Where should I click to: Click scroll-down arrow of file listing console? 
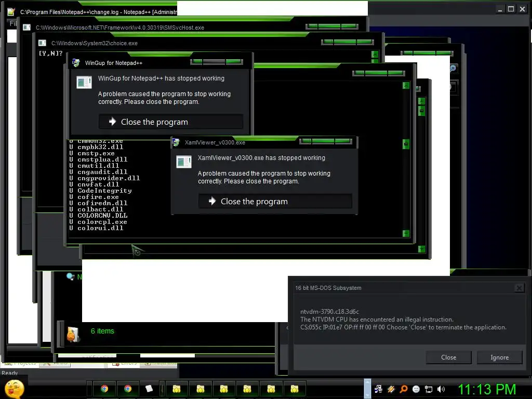click(x=406, y=233)
